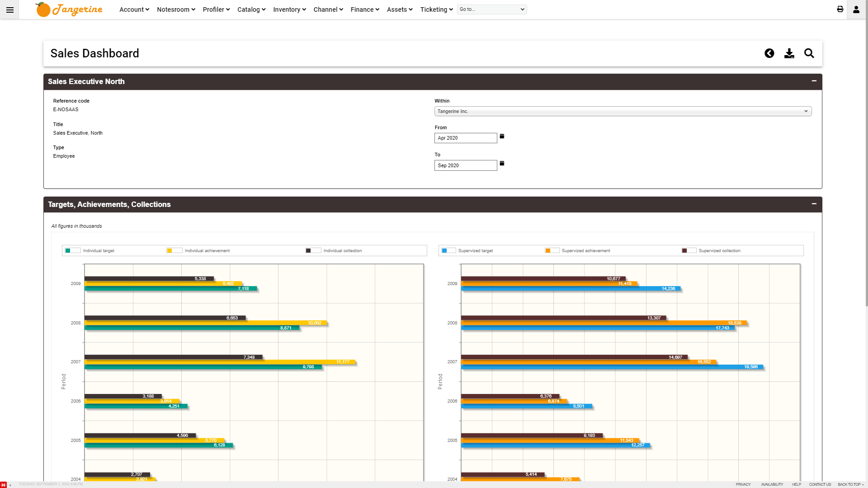Click Back to Top link
The height and width of the screenshot is (488, 868).
[x=850, y=484]
